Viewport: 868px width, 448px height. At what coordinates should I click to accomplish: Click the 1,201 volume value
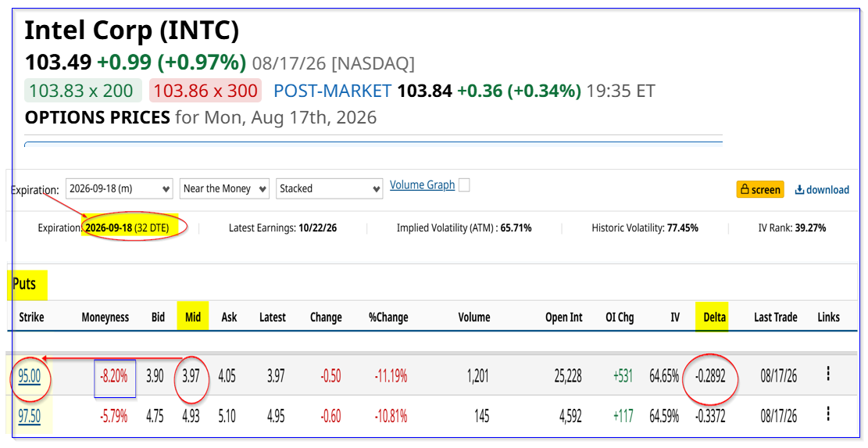point(477,377)
